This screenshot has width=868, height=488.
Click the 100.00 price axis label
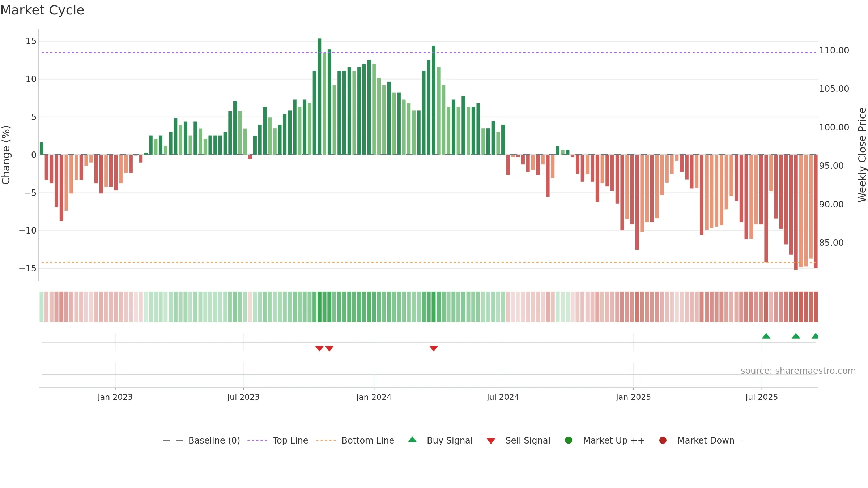pyautogui.click(x=834, y=127)
